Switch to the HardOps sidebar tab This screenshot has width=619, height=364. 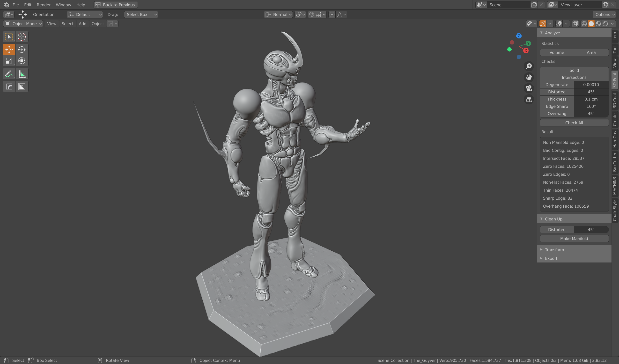click(x=615, y=139)
